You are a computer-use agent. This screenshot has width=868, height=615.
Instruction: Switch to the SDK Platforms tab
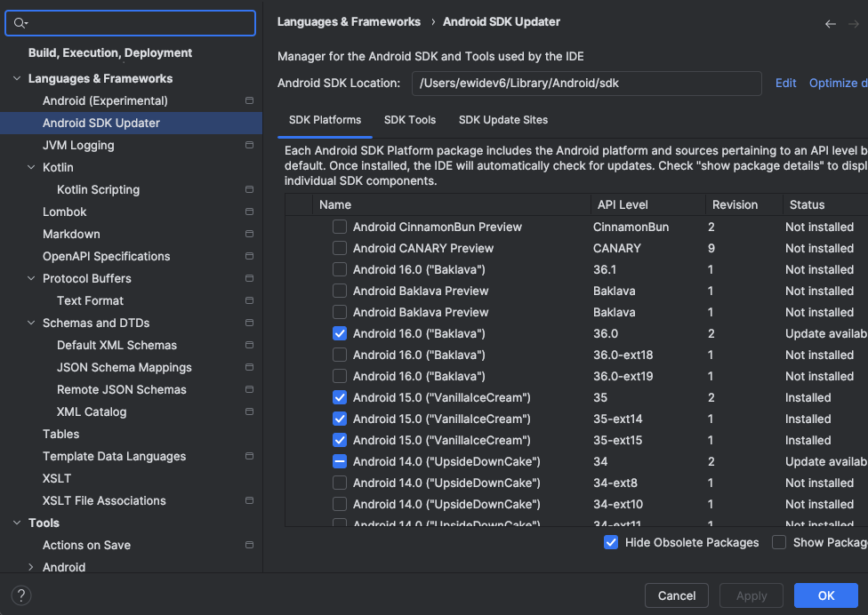pyautogui.click(x=325, y=120)
